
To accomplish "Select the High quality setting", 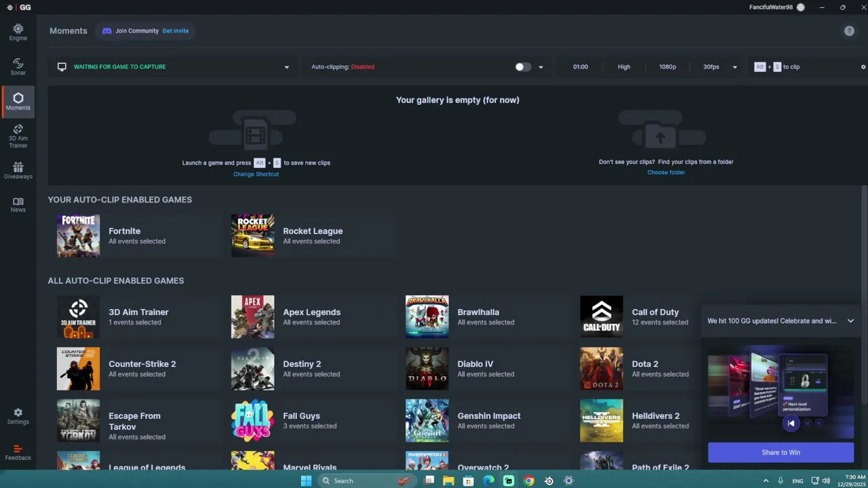I will [624, 66].
